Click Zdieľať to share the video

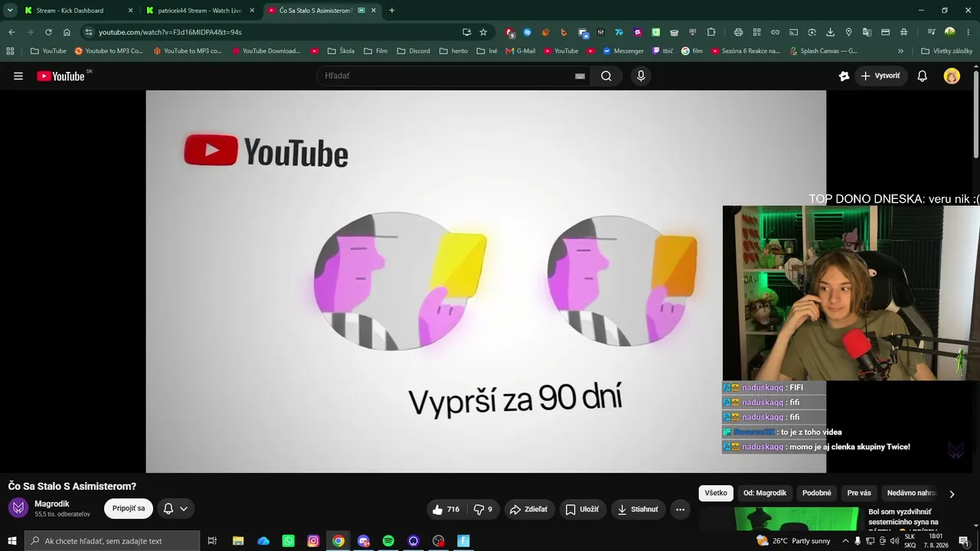coord(528,509)
